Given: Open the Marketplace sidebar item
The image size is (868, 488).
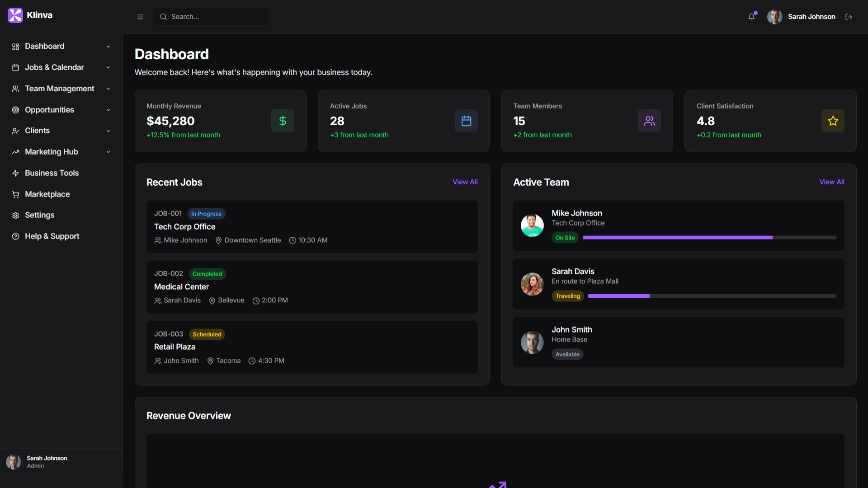Looking at the screenshot, I should [47, 194].
